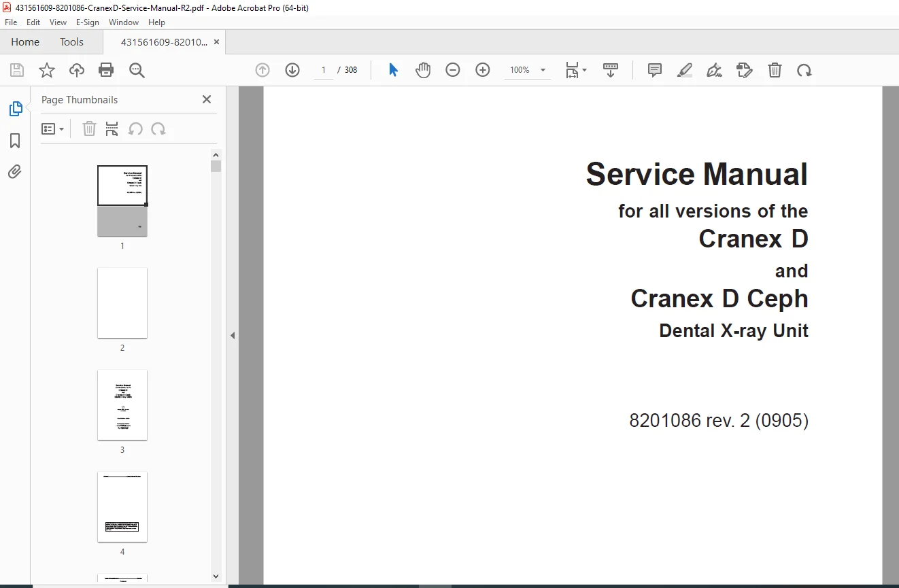Bookmark this file with the star icon
The height and width of the screenshot is (588, 899).
point(47,70)
